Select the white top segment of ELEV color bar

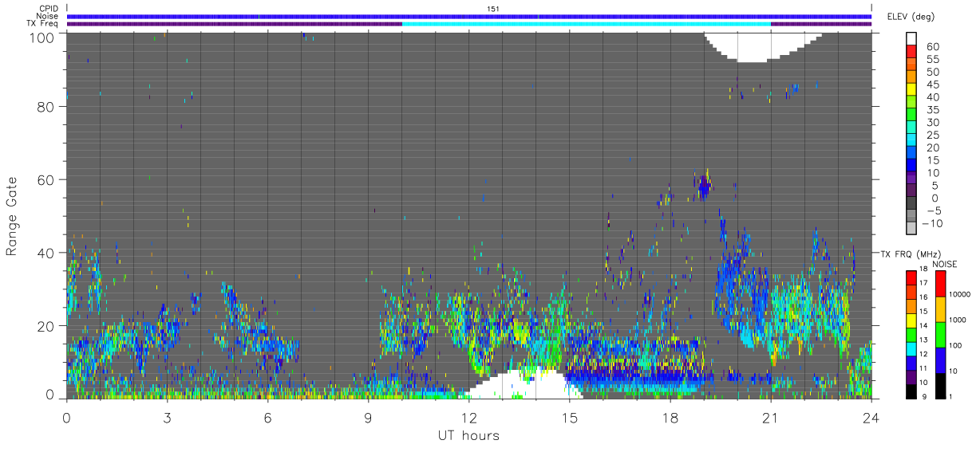click(911, 38)
